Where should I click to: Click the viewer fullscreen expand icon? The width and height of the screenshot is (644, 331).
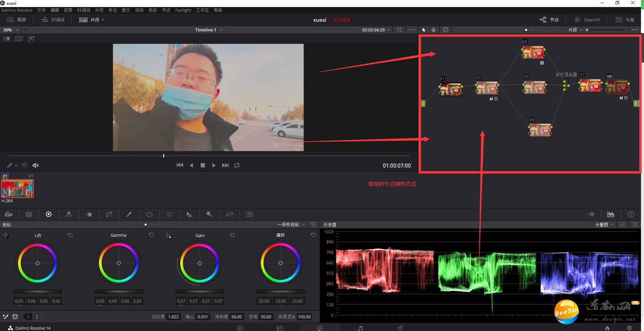click(x=399, y=30)
